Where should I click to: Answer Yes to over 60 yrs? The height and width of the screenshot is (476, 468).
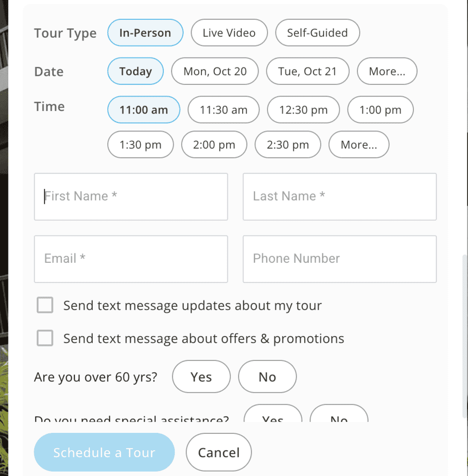click(201, 377)
